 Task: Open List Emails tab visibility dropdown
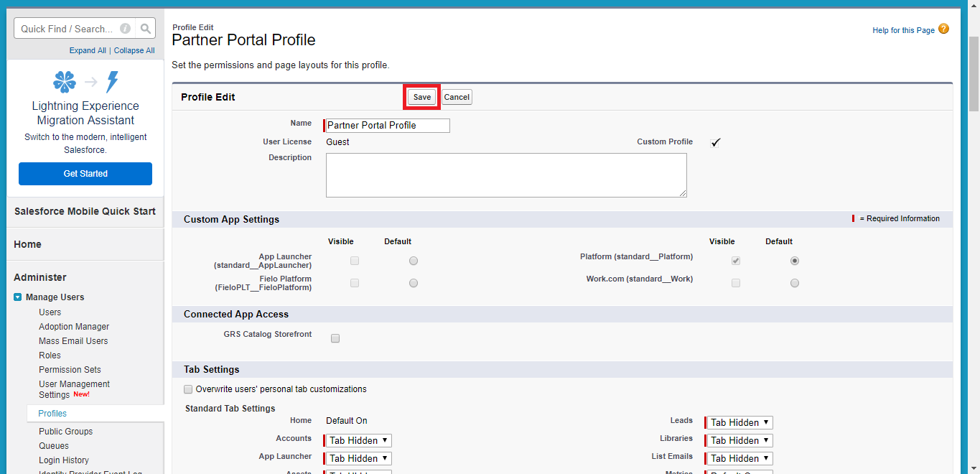[740, 458]
